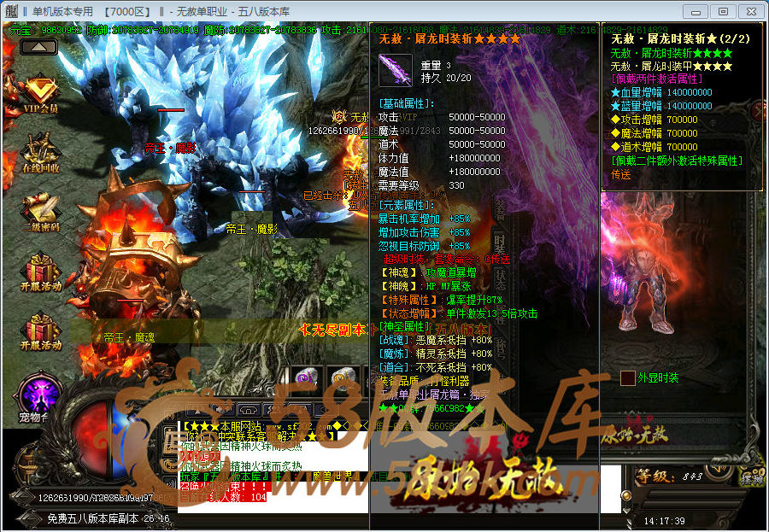The width and height of the screenshot is (769, 532).
Task: Click the 在线回收 online recycle icon
Action: coord(40,152)
